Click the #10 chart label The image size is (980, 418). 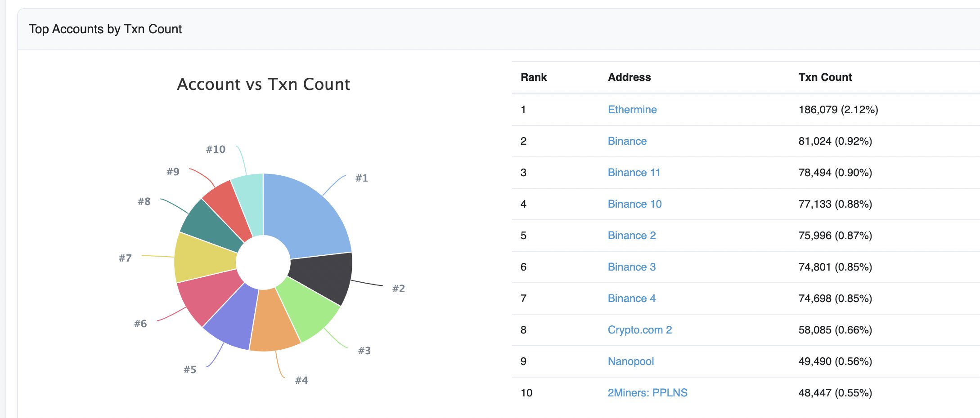tap(216, 149)
